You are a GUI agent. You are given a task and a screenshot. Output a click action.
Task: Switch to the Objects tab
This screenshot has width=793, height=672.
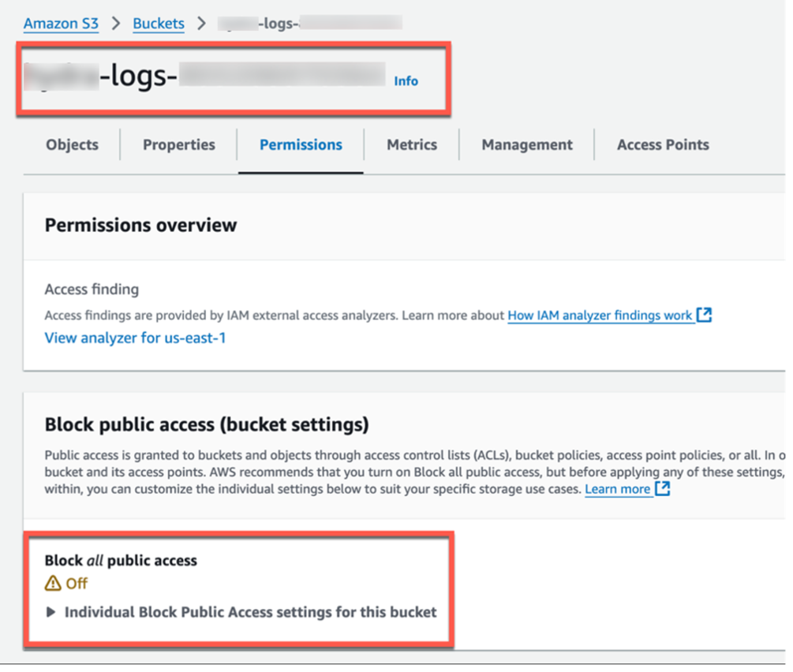pyautogui.click(x=71, y=144)
